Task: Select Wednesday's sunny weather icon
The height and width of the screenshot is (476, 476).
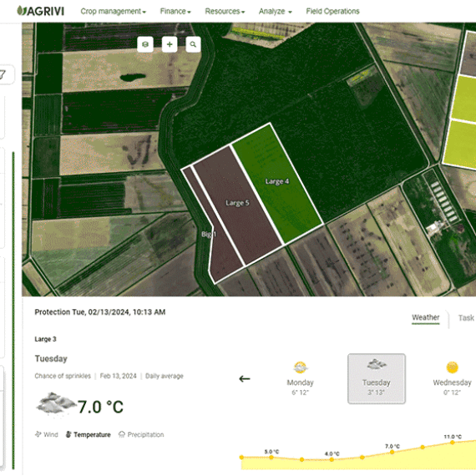Action: [x=452, y=367]
